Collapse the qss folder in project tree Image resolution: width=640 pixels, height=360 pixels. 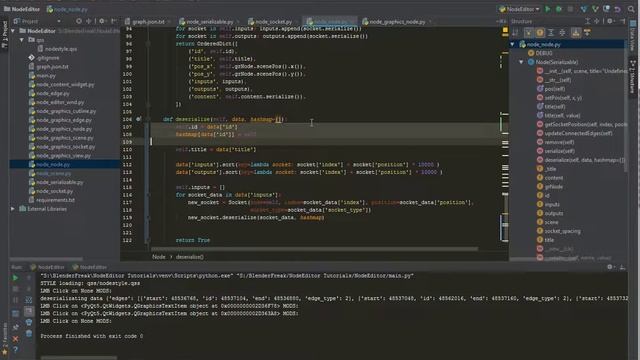click(22, 40)
